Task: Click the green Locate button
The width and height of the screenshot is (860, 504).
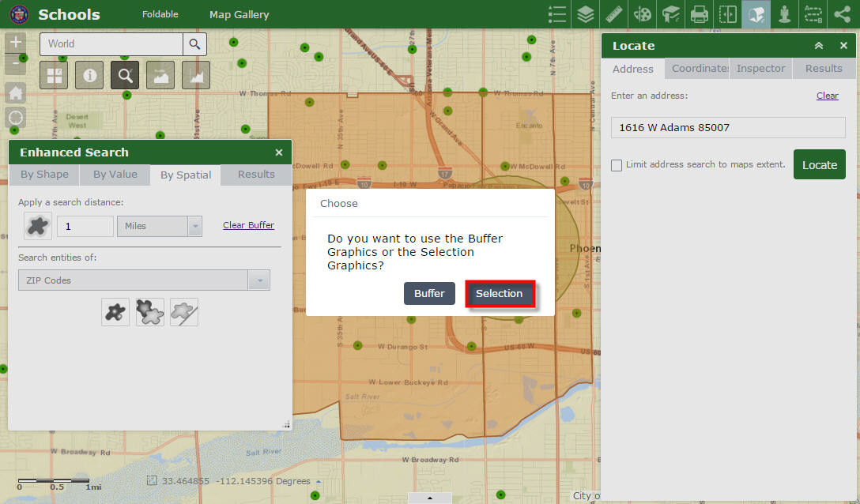Action: [x=820, y=164]
